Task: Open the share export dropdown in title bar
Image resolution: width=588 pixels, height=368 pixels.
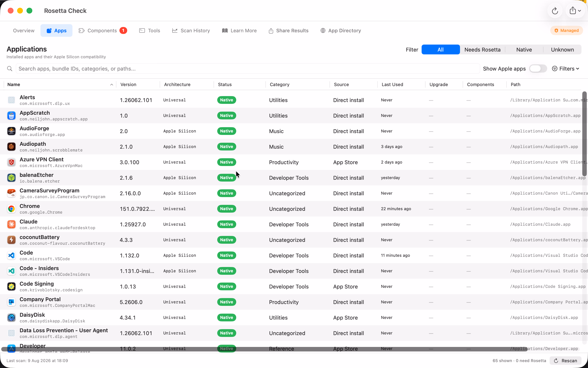Action: 575,11
